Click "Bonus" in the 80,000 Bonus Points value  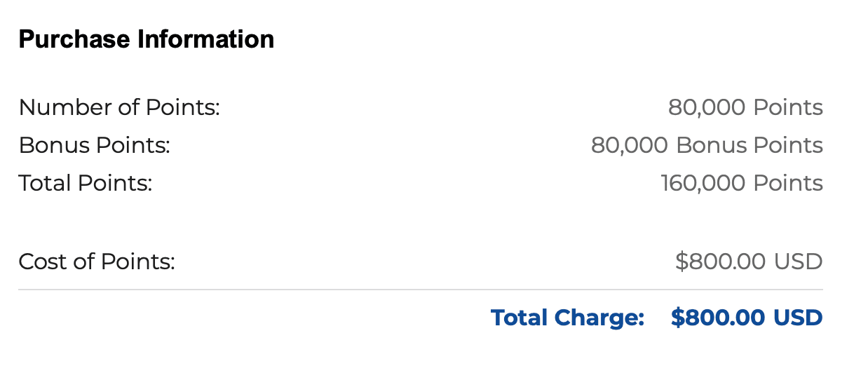pyautogui.click(x=710, y=146)
